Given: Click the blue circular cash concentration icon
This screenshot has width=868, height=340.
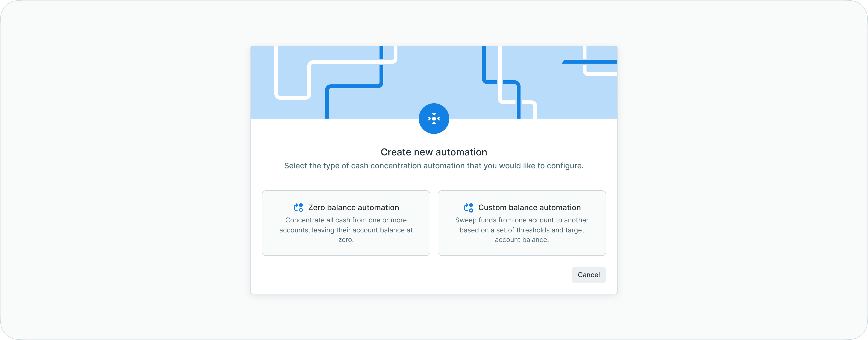Looking at the screenshot, I should (434, 119).
